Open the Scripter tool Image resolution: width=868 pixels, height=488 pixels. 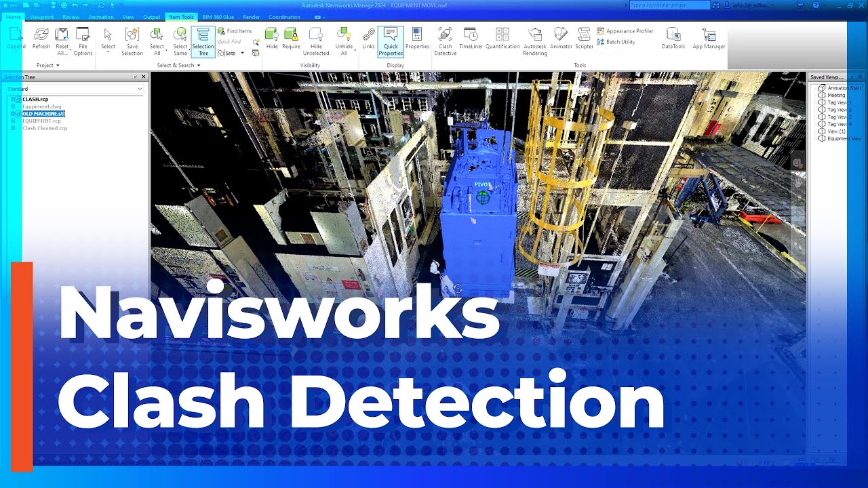pos(584,38)
